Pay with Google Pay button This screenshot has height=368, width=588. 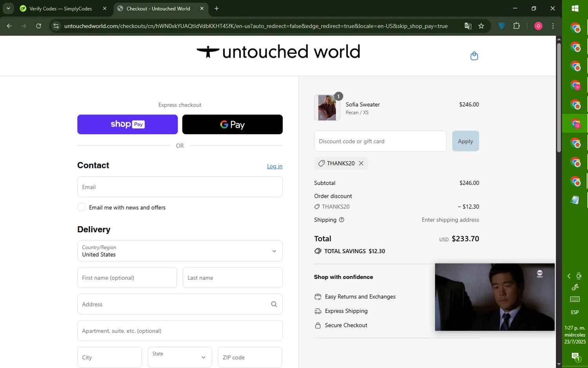232,124
